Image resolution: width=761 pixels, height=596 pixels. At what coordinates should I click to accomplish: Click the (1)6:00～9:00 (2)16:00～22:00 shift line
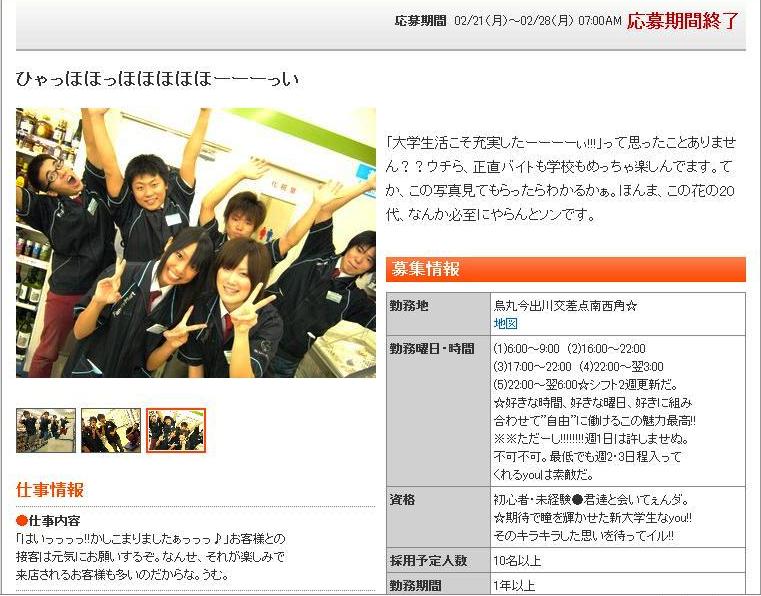click(569, 349)
